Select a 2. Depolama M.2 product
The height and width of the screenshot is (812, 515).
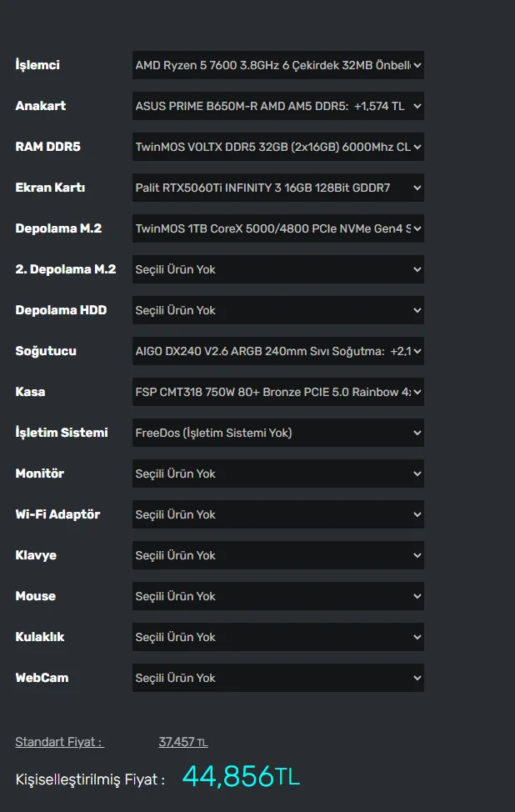point(277,269)
